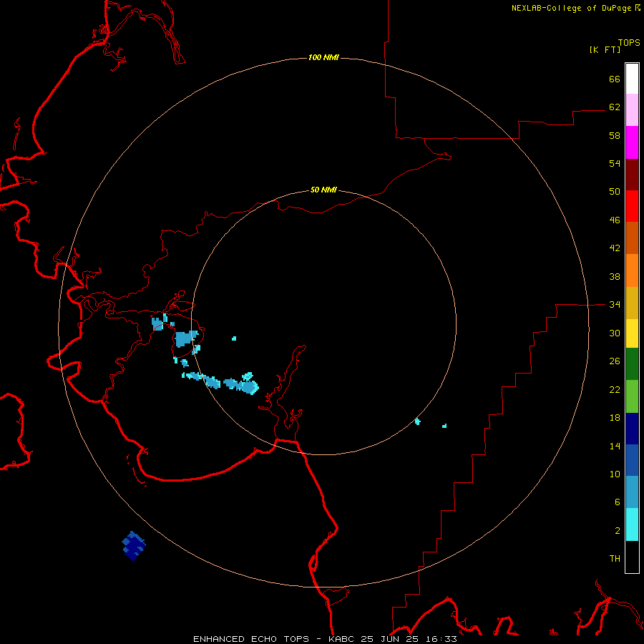Click the legend value "30"
This screenshot has width=644, height=644.
[x=615, y=333]
